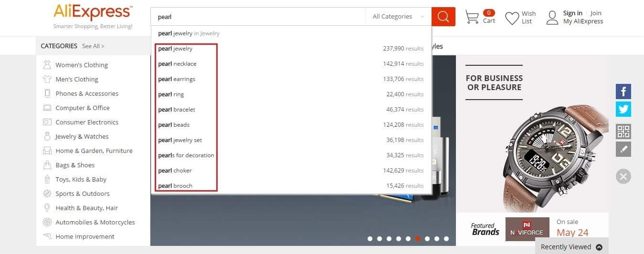
Task: Open the All Categories dropdown
Action: [398, 17]
